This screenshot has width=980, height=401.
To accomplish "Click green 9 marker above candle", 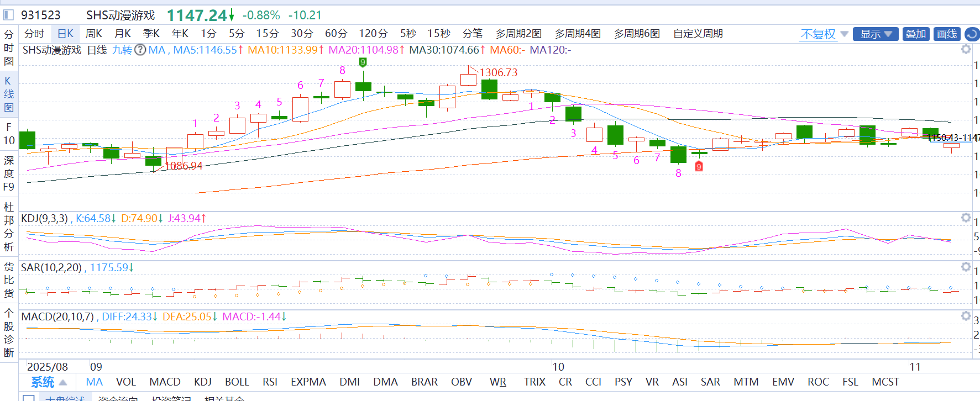I will [363, 62].
